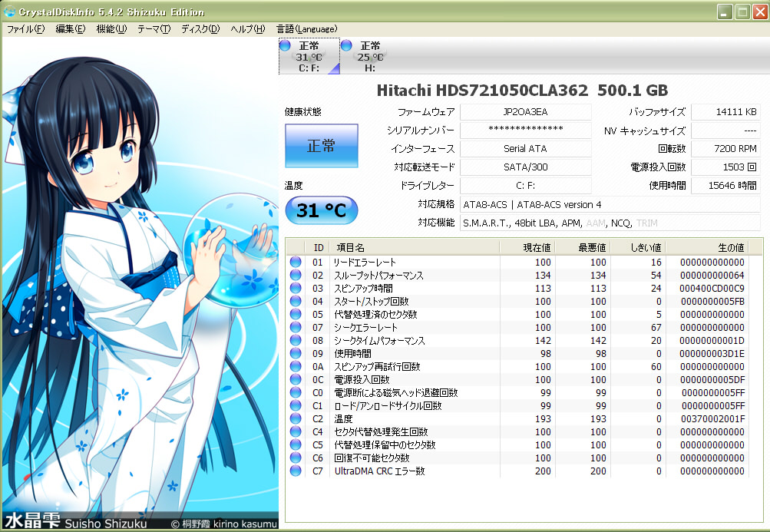Click status orb for 01 リードエラーレート
Screen dimensions: 770x532
(296, 262)
